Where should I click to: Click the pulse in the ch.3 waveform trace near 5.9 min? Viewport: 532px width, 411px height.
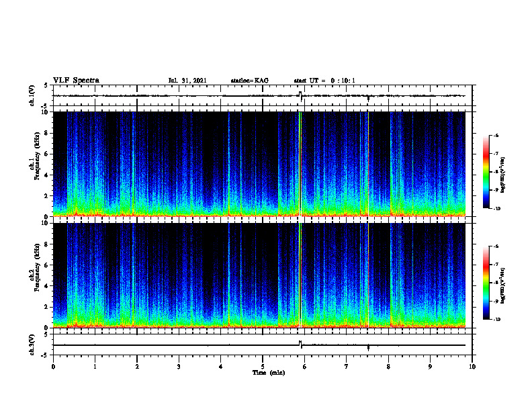pyautogui.click(x=300, y=345)
